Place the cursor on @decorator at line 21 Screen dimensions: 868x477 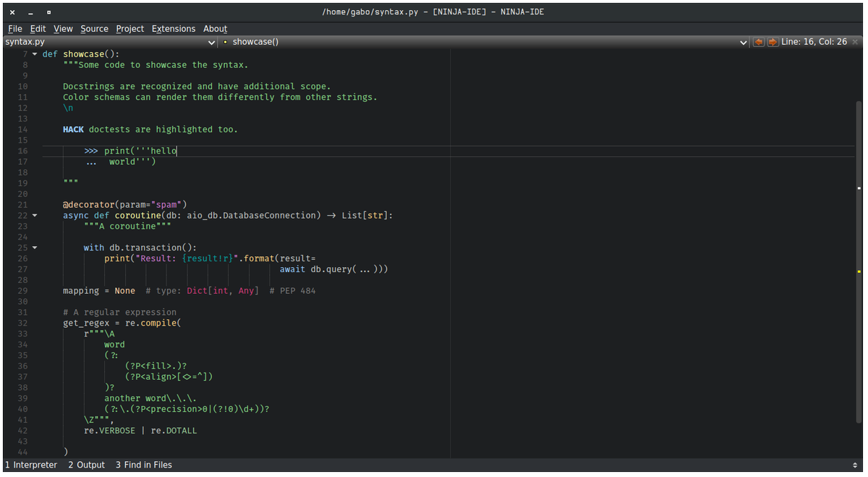(x=89, y=205)
